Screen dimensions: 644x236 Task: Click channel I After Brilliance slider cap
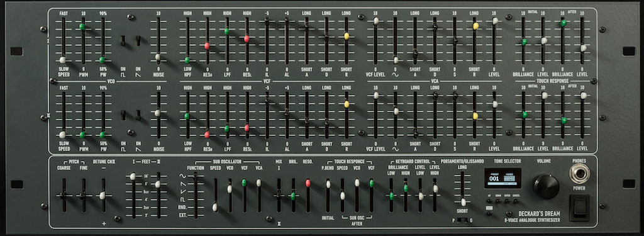[563, 23]
